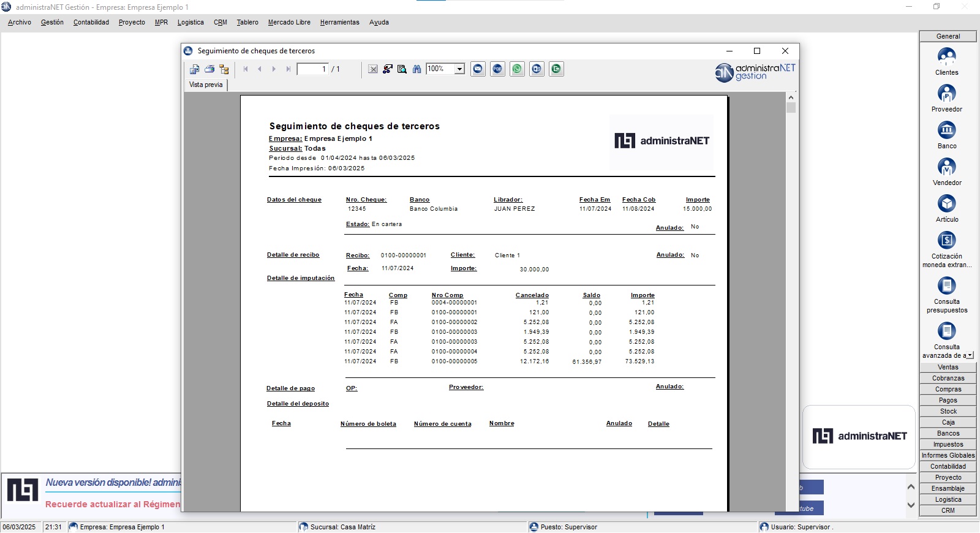Screen dimensions: 980x533
Task: Click the search expert magnifier icon
Action: (x=402, y=69)
